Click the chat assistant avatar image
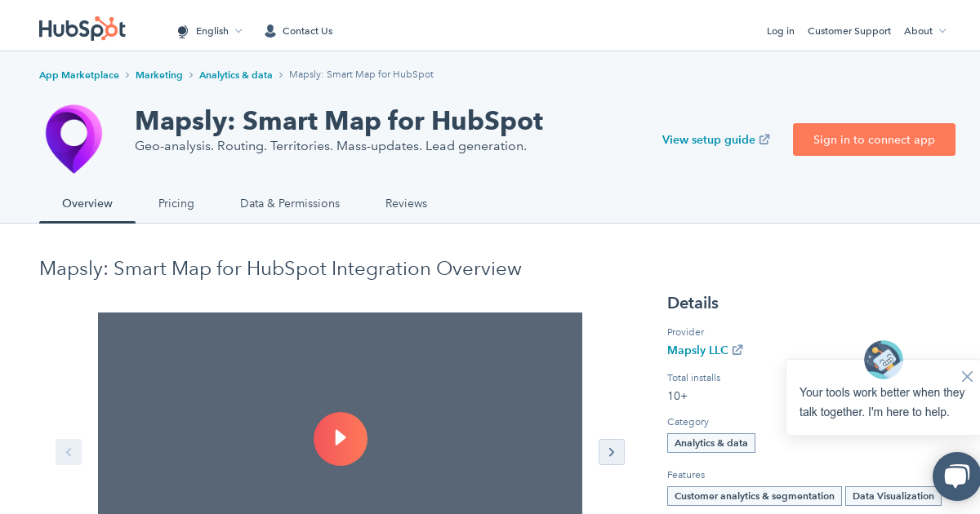980x514 pixels. (x=883, y=360)
